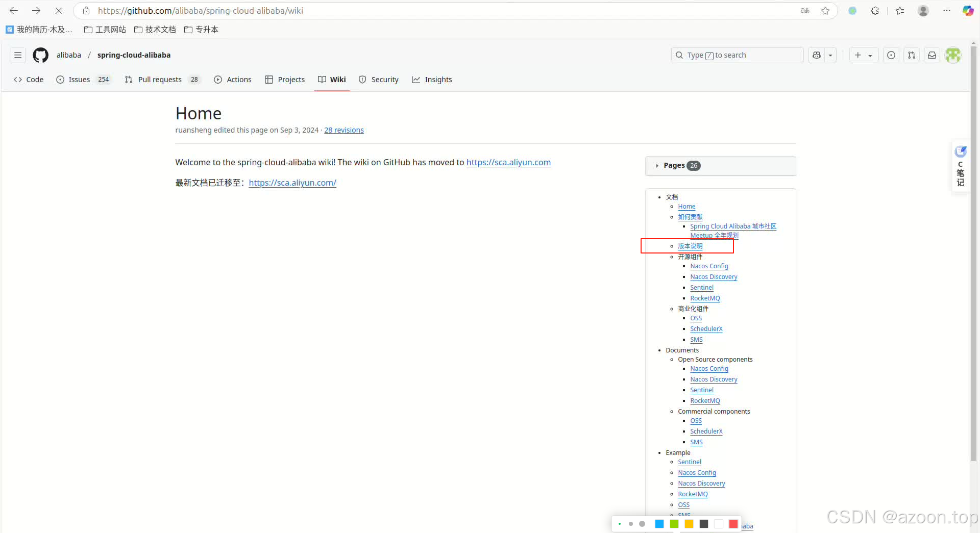Open the plus create-new dropdown
Viewport: 980px width, 533px height.
tap(864, 55)
